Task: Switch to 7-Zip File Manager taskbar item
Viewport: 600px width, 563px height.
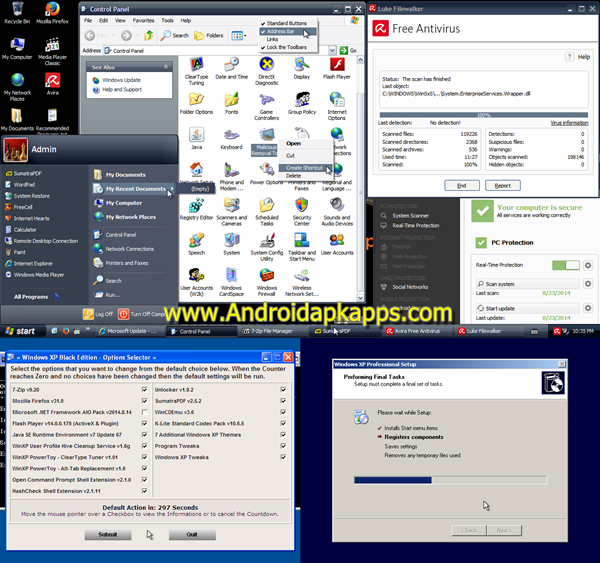Action: [x=271, y=331]
